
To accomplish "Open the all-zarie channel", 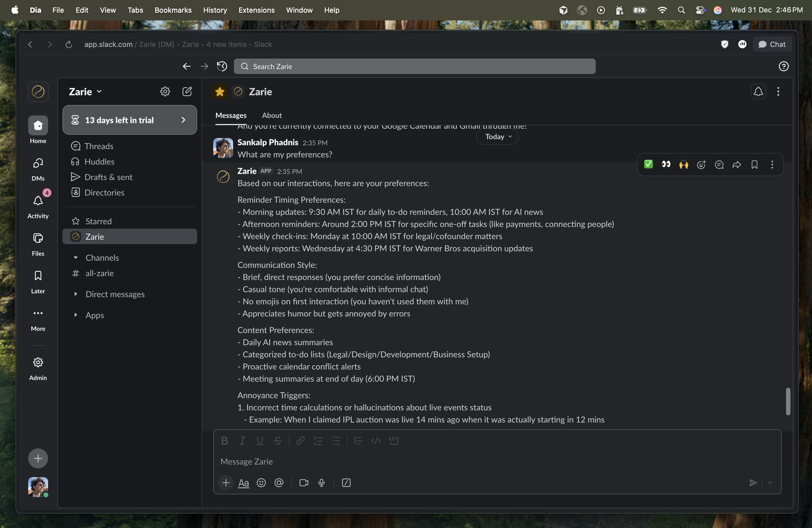I will point(100,273).
